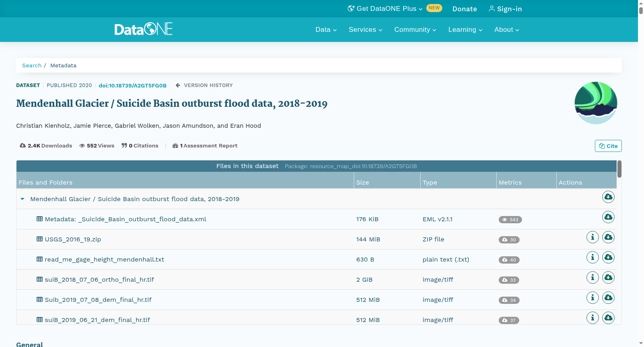The image size is (644, 347).
Task: Download USGS_2016_19.zip file
Action: point(608,237)
